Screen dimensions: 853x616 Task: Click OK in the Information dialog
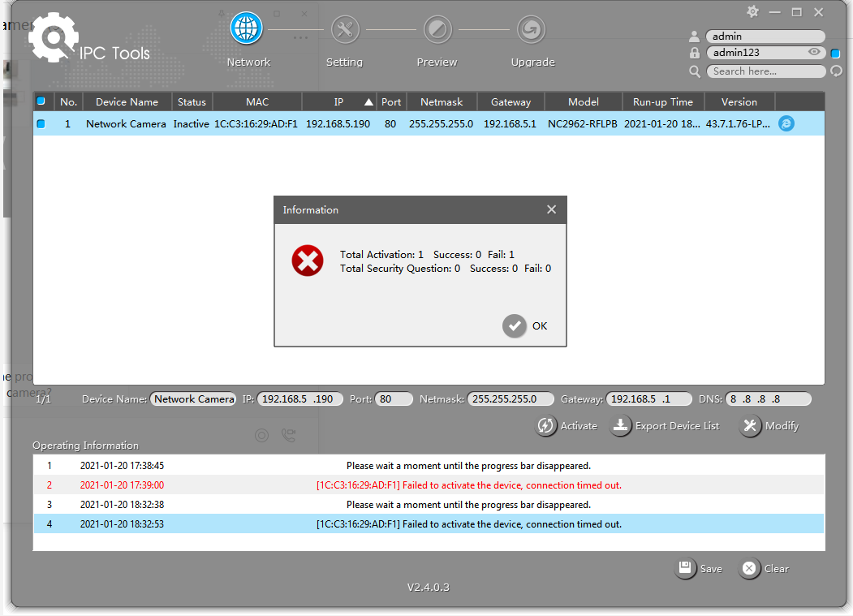point(540,326)
